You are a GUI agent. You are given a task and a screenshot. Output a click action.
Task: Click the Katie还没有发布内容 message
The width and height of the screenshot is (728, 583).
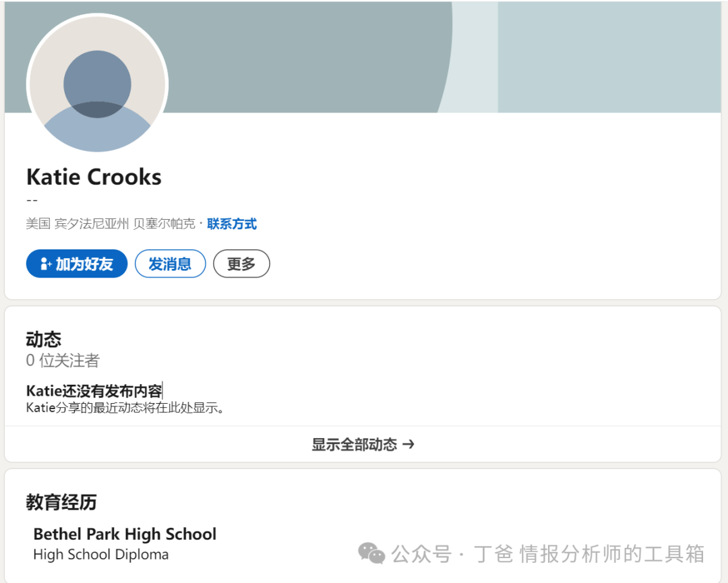[94, 391]
